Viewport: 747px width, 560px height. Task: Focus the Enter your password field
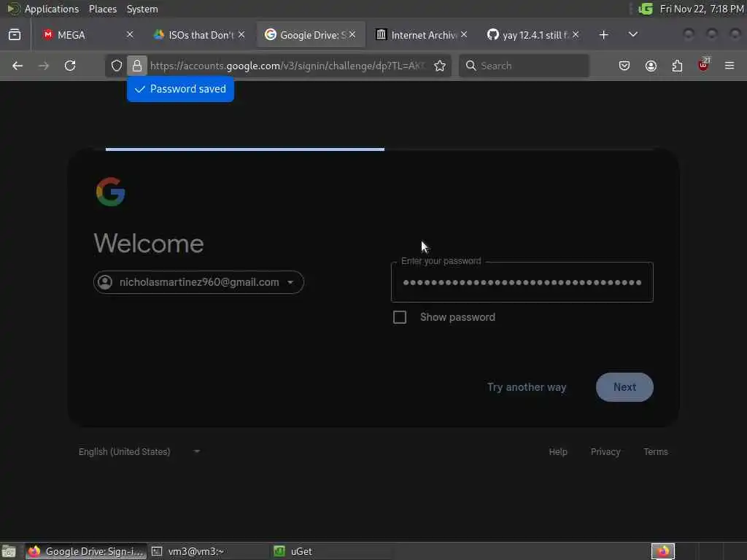[x=522, y=282]
